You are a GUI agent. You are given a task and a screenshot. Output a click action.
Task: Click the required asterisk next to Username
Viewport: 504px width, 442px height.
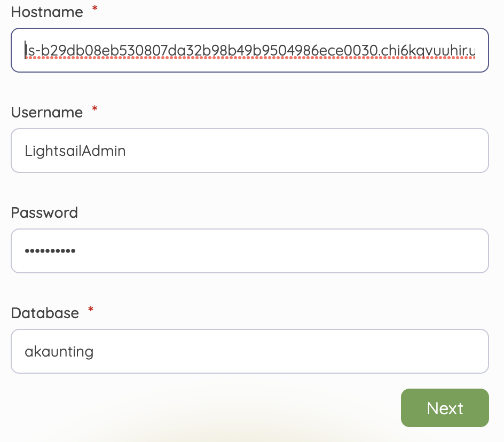(x=94, y=109)
